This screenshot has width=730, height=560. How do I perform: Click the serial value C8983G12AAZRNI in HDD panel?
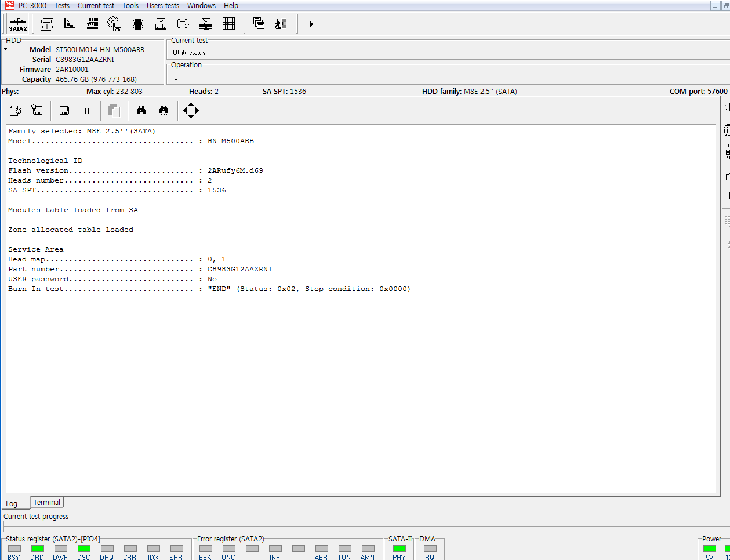(x=85, y=60)
